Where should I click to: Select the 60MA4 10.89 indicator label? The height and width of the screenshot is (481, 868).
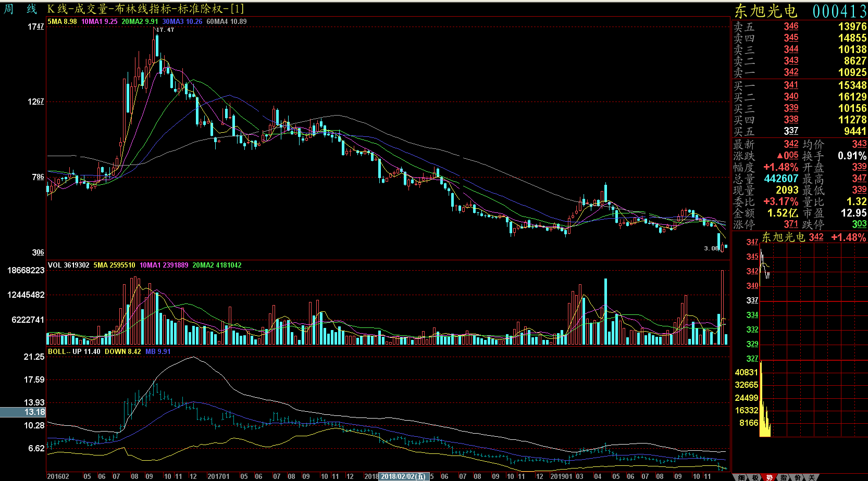point(227,21)
